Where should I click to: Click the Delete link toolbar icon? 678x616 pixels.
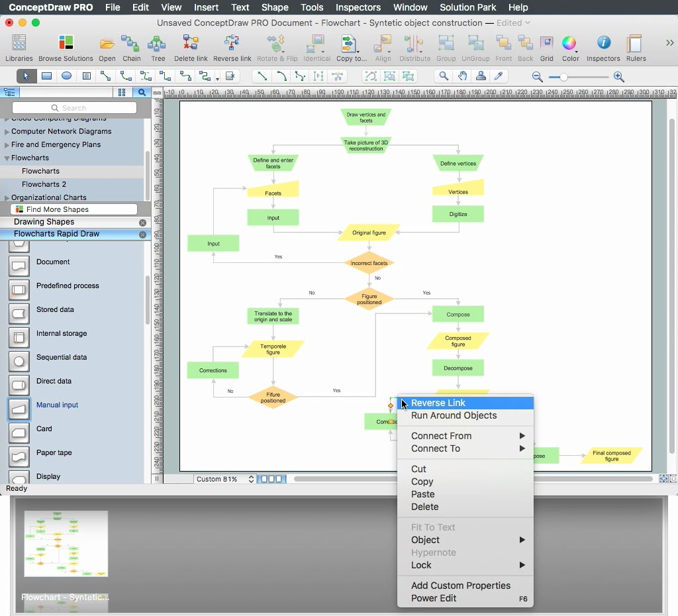pyautogui.click(x=191, y=48)
